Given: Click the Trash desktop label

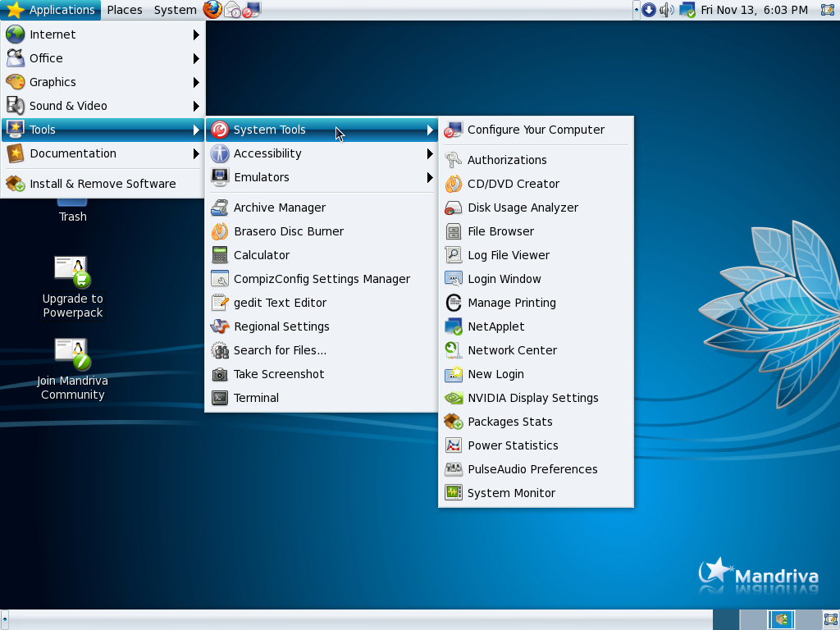Looking at the screenshot, I should [x=72, y=217].
